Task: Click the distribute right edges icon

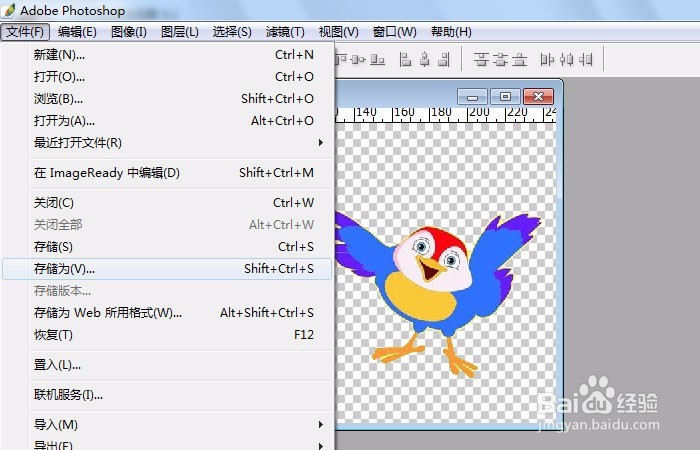Action: (x=585, y=59)
